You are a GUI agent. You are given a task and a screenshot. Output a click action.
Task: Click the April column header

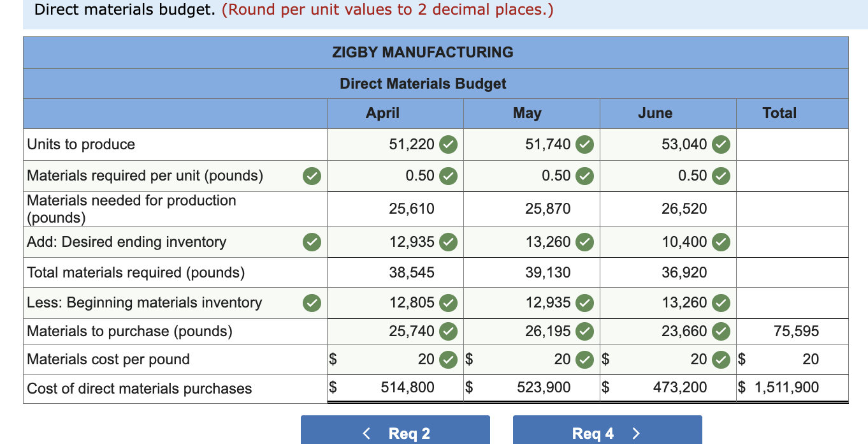(x=382, y=113)
